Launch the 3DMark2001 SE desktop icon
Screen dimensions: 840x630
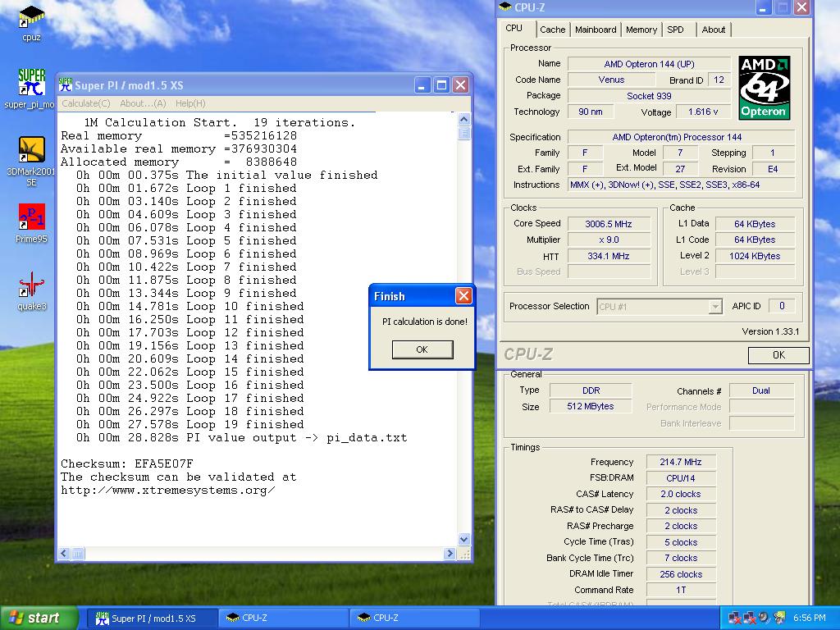click(x=31, y=160)
